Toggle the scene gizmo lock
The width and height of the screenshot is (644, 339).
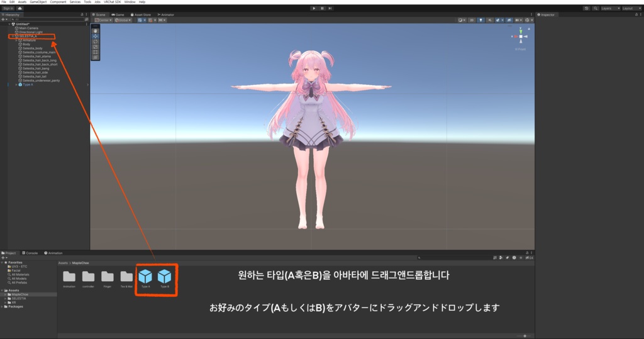coord(529,29)
